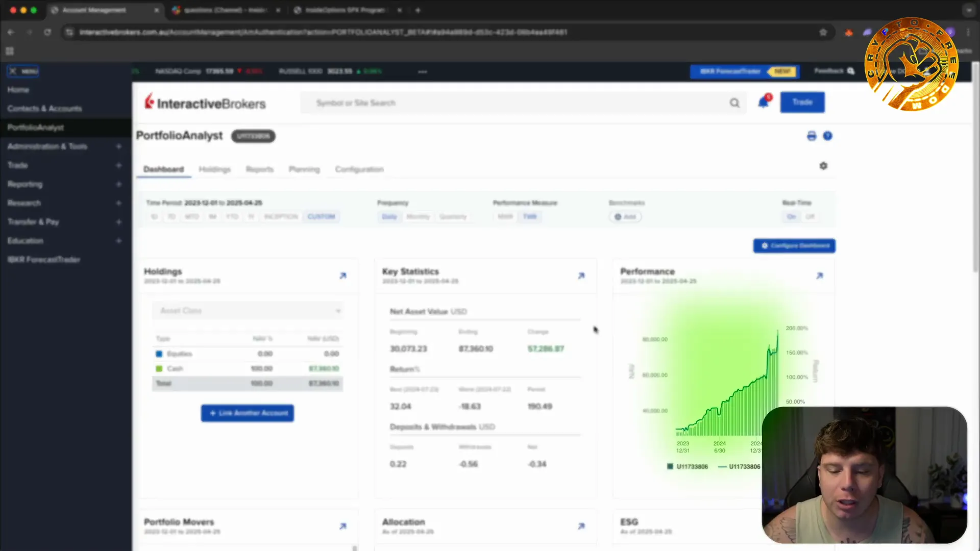
Task: Click the blue Trade button
Action: click(802, 102)
